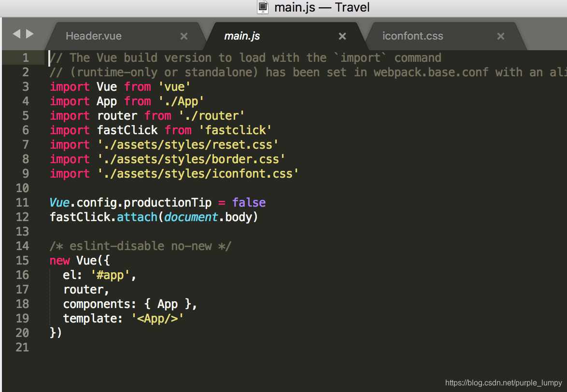Click the left tab navigation arrow
Image resolution: width=567 pixels, height=392 pixels.
(16, 34)
